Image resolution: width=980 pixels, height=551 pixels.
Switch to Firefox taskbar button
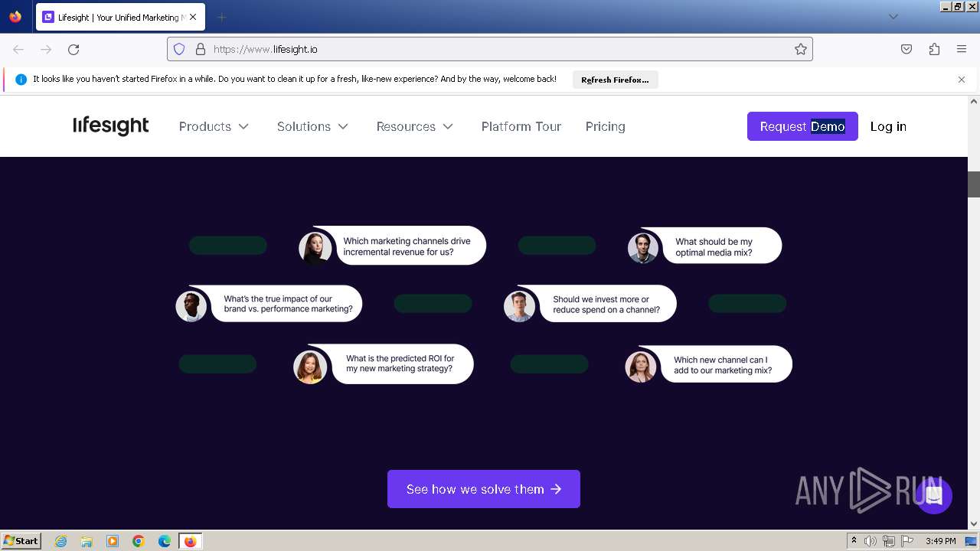(190, 541)
